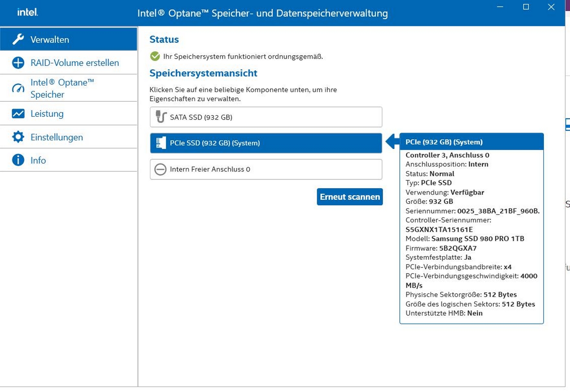
Task: Click the green status checkmark icon
Action: tap(155, 56)
